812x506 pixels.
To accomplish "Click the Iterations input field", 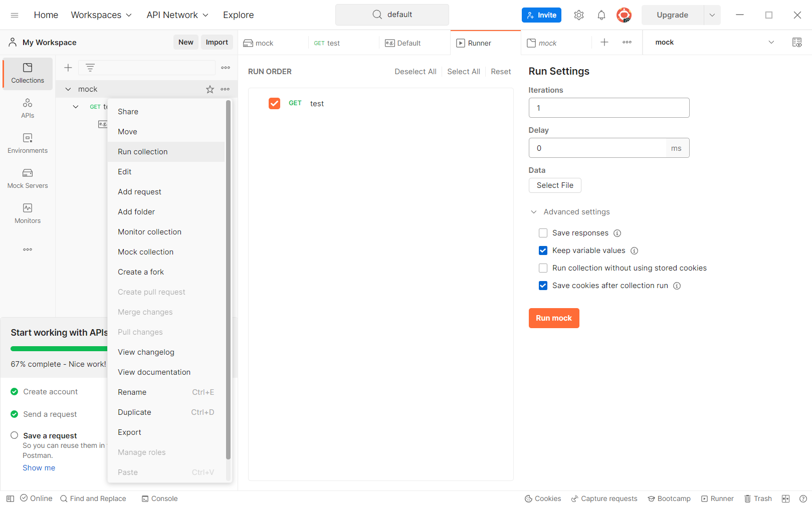I will point(609,108).
